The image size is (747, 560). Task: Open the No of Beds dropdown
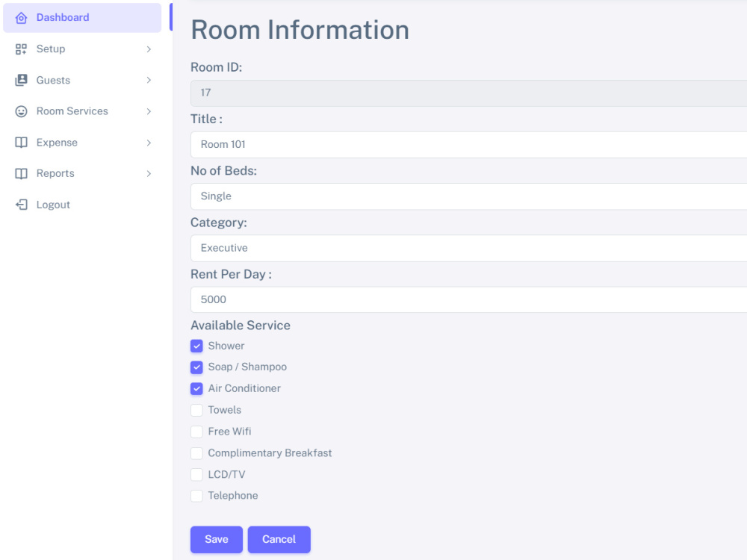469,196
